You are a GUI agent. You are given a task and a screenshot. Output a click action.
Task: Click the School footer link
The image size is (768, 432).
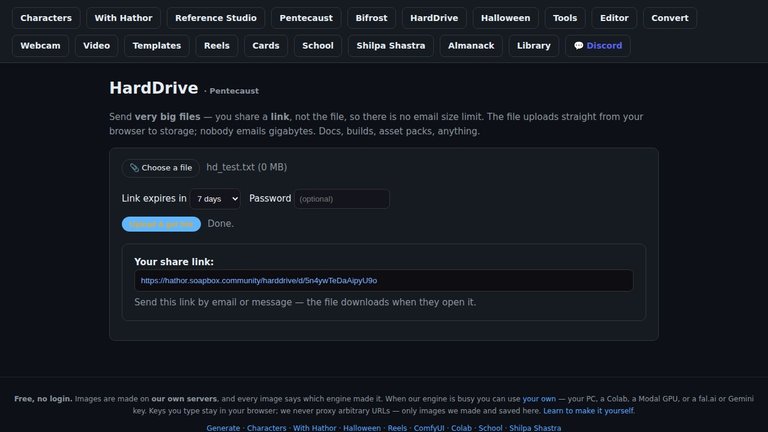click(490, 428)
